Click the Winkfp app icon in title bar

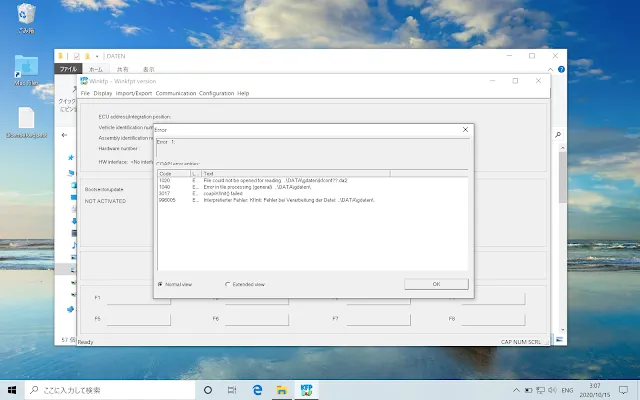coord(84,81)
